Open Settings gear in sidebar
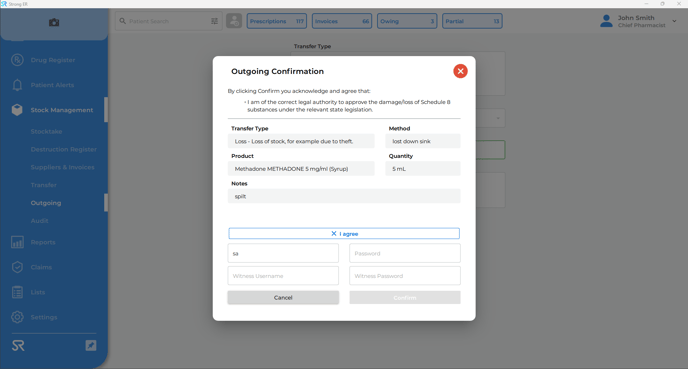This screenshot has width=688, height=369. [17, 317]
